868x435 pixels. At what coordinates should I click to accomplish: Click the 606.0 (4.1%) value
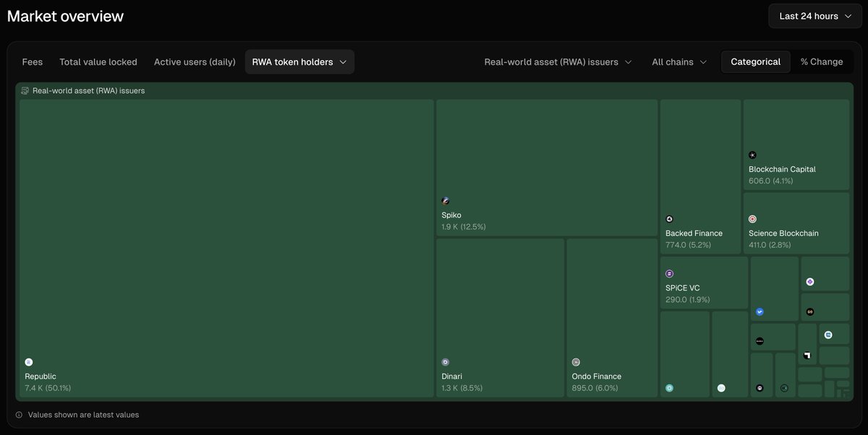coord(771,181)
